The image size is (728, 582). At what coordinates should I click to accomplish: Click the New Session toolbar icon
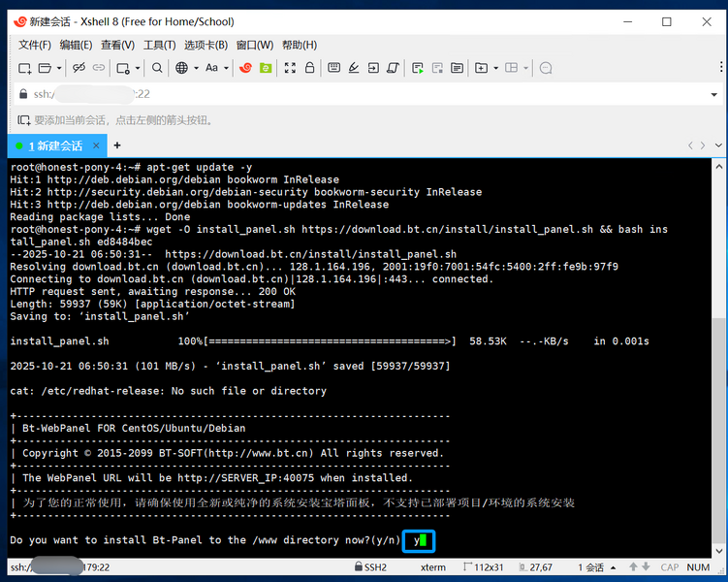(25, 68)
